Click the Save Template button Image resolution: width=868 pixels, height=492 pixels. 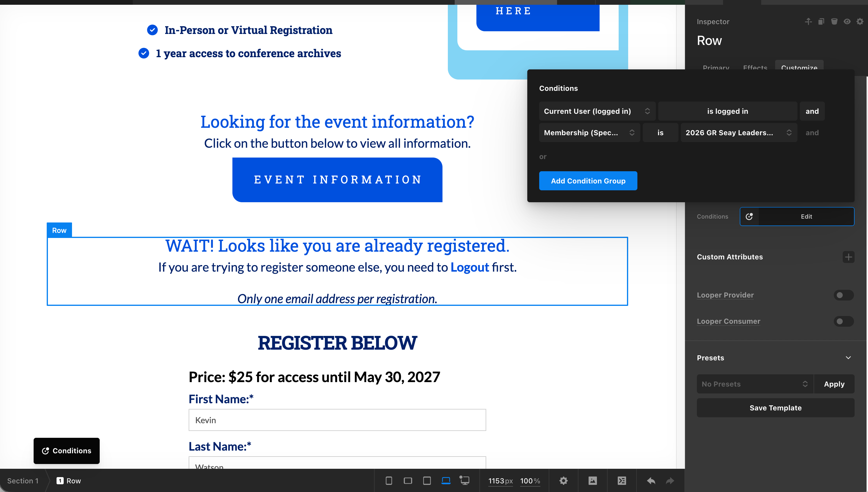tap(775, 408)
